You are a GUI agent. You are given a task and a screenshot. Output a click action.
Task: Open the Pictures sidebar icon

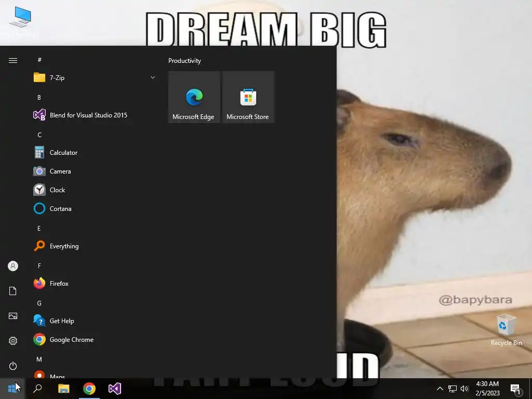pos(13,316)
